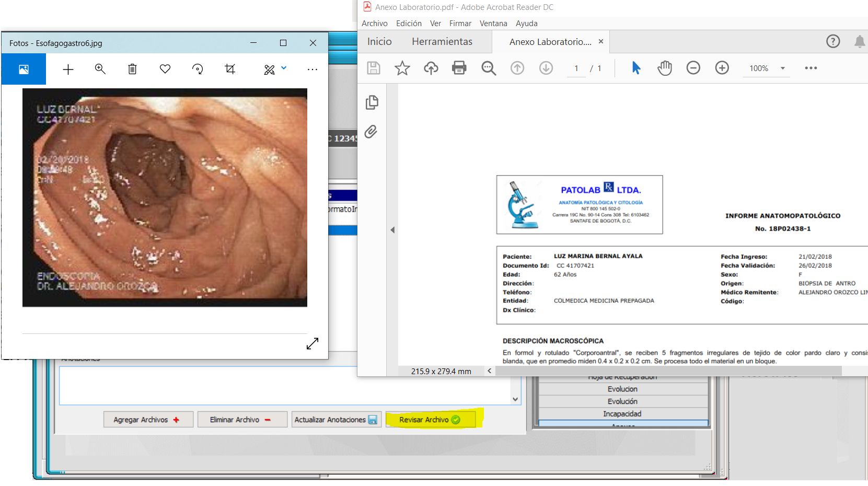Screen dimensions: 868x486
Task: Star the PDF as favorite in Acrobat
Action: tap(402, 68)
